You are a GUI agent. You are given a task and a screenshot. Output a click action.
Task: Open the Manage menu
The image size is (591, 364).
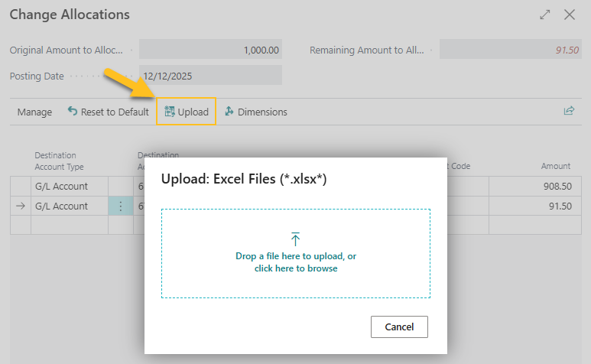(34, 112)
